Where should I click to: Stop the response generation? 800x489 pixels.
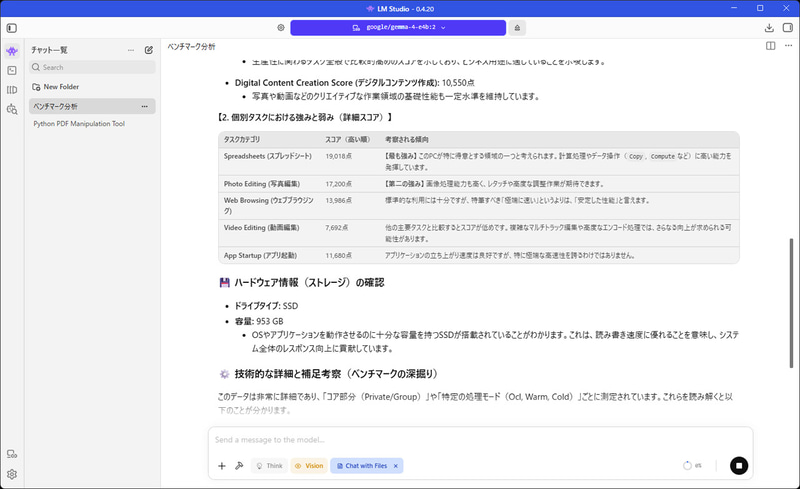pyautogui.click(x=739, y=466)
